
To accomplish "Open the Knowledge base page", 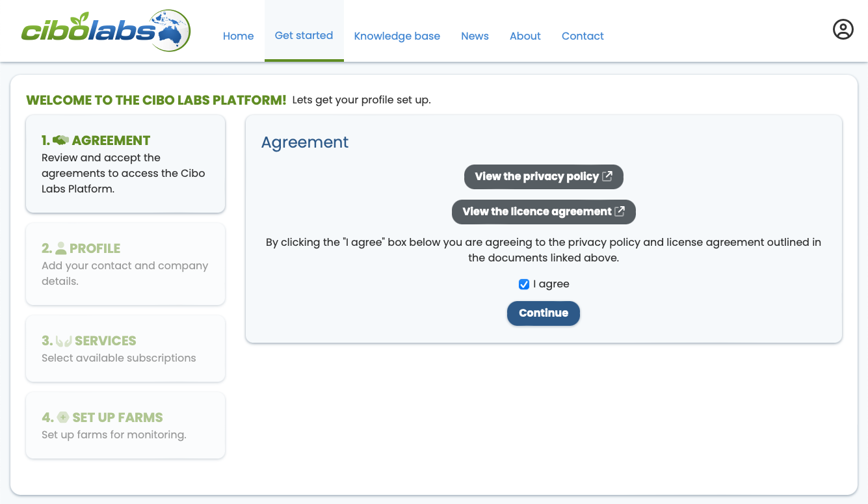I will 397,36.
